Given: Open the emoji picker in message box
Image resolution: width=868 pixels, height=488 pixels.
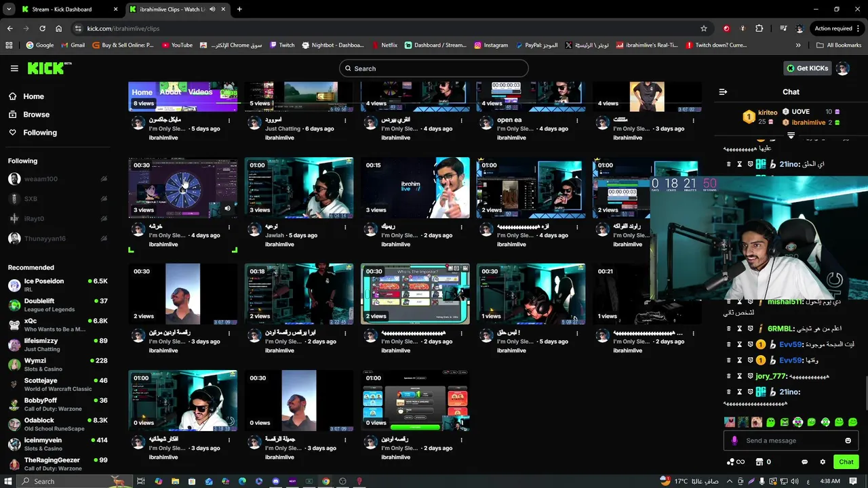Looking at the screenshot, I should coord(848,441).
